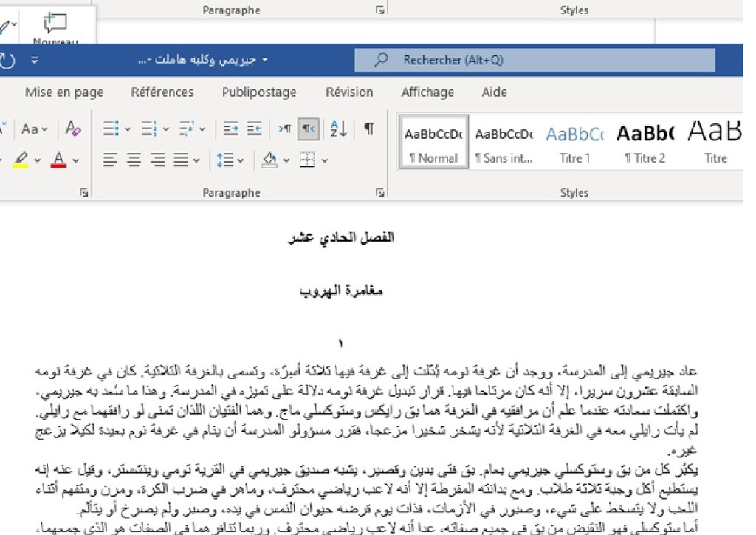The image size is (756, 535).
Task: Align the paragraph to the left
Action: pos(110,160)
